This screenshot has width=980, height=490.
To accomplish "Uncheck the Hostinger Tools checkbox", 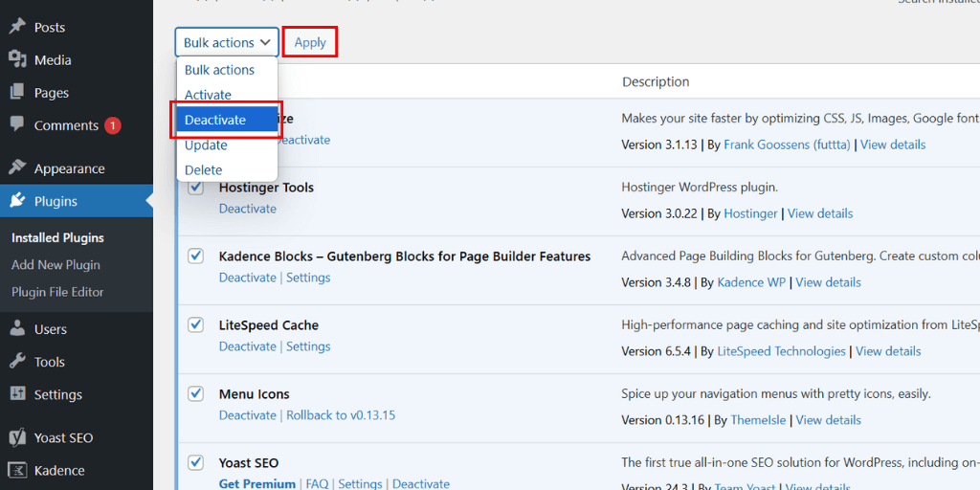I will [x=195, y=187].
